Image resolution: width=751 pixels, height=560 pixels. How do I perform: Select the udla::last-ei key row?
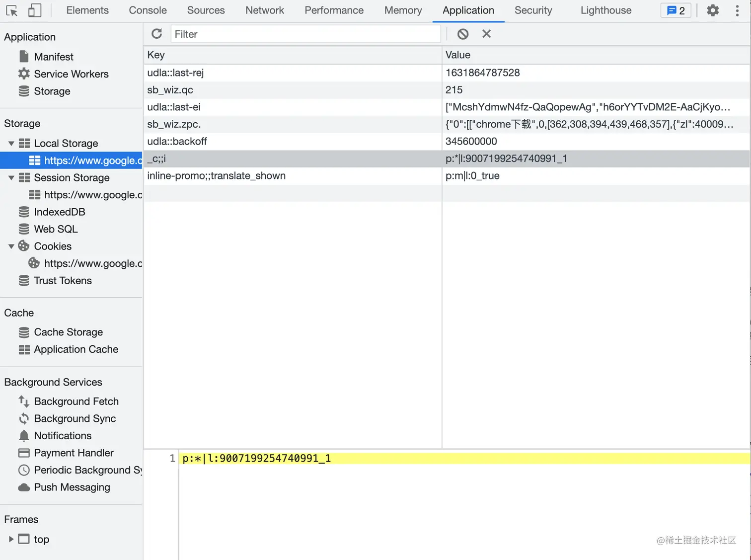point(293,107)
